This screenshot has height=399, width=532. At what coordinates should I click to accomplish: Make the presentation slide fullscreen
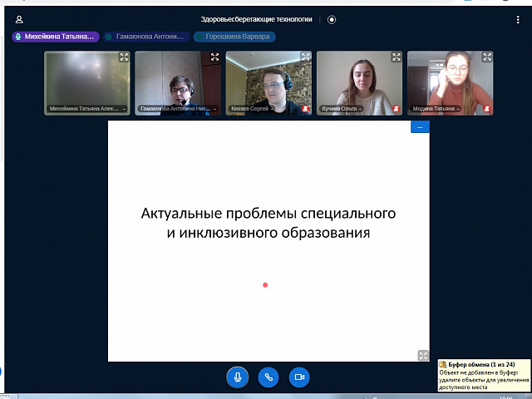[x=422, y=355]
